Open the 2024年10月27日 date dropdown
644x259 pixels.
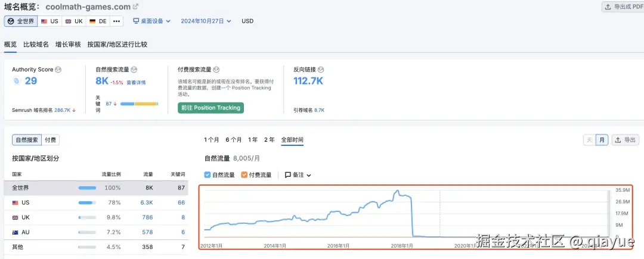(x=206, y=21)
